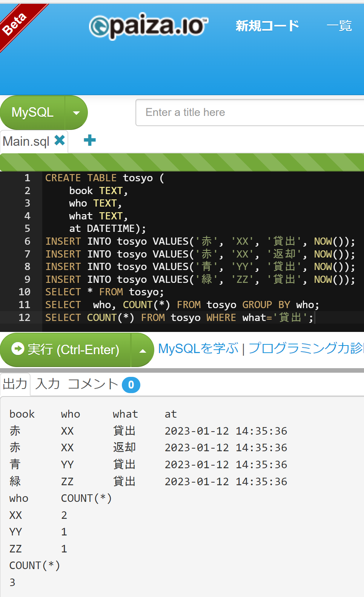Click the 'SELECT * FROM tosyo;' line
The image size is (364, 597).
point(104,292)
